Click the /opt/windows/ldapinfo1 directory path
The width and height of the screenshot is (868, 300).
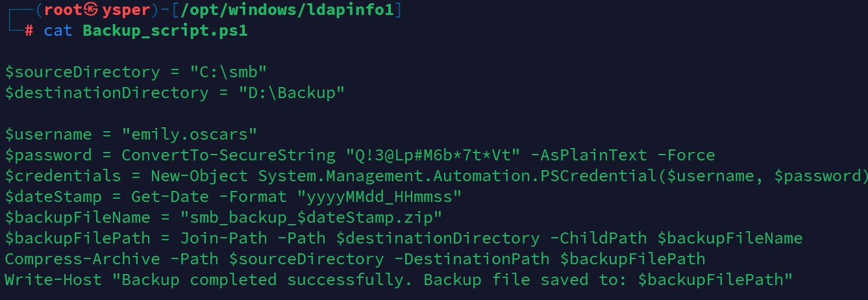click(282, 10)
